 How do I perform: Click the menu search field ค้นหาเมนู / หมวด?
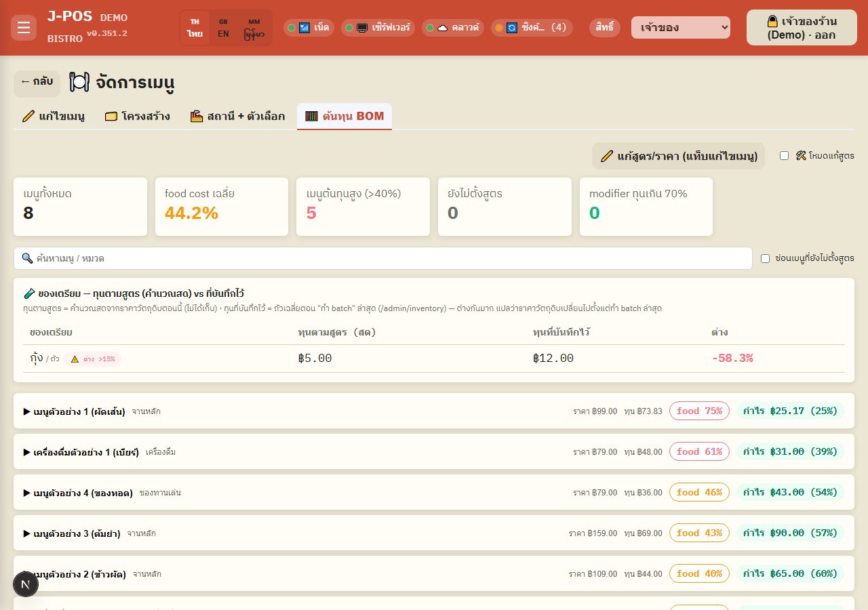click(x=383, y=258)
